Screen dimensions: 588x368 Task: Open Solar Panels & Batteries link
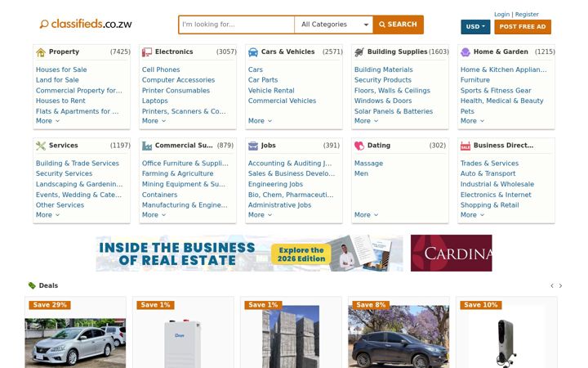click(x=394, y=111)
